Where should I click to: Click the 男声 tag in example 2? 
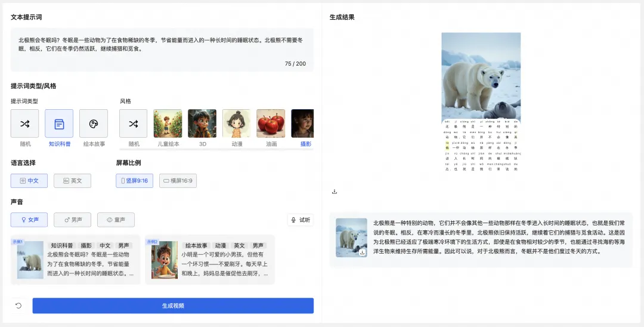pos(258,245)
